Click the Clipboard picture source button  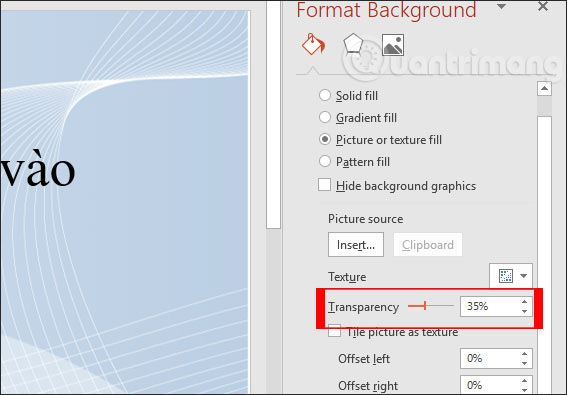[428, 245]
